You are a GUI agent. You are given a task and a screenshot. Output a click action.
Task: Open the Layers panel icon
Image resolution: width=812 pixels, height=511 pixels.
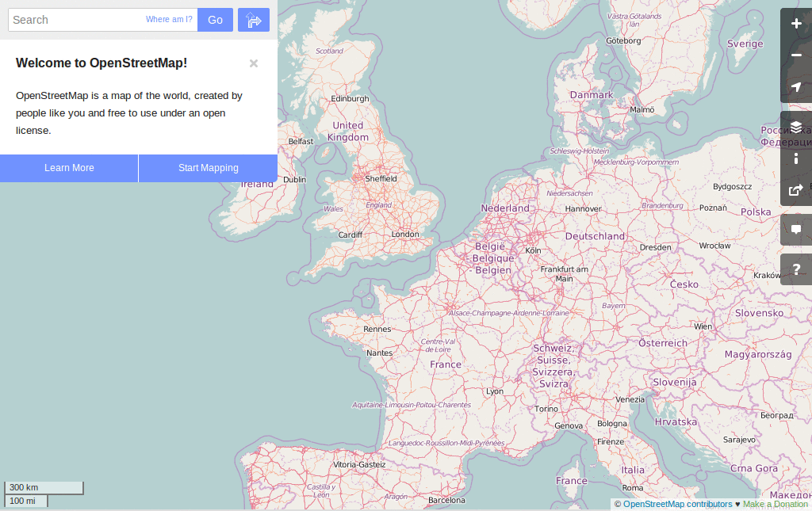[795, 127]
